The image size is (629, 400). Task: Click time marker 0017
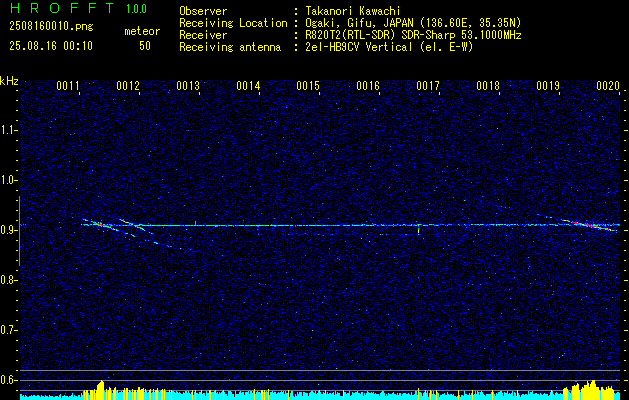pyautogui.click(x=428, y=86)
